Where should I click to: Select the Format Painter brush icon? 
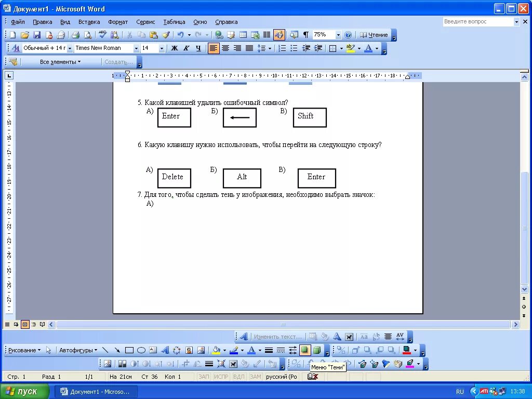[166, 35]
